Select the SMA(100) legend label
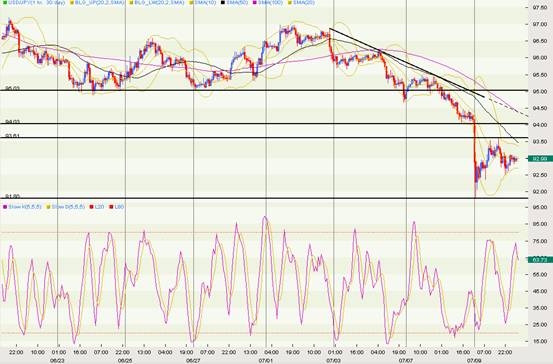The height and width of the screenshot is (364, 553). click(271, 2)
